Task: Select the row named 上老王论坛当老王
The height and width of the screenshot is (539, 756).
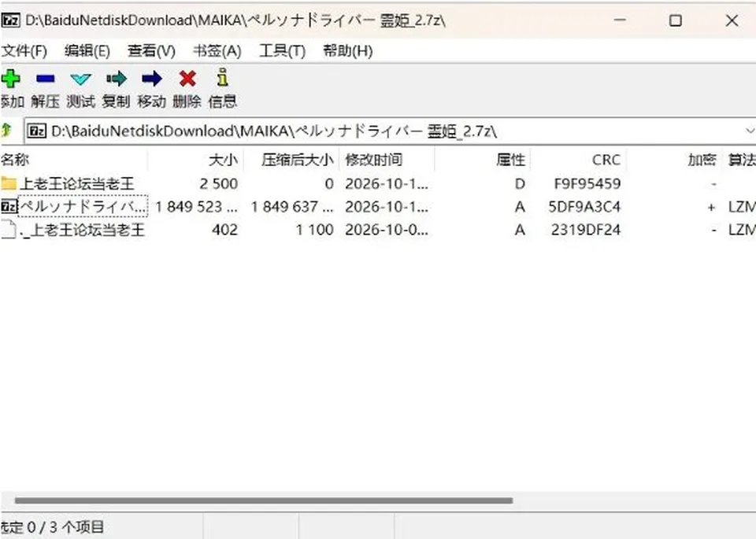Action: [378, 183]
